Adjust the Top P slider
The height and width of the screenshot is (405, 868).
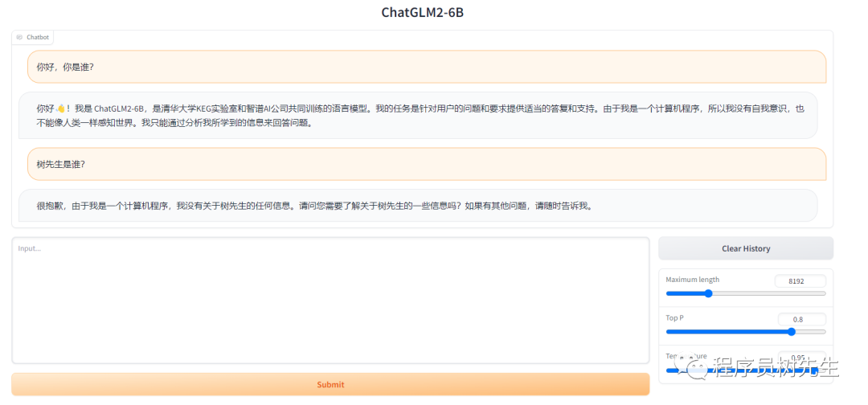click(x=746, y=331)
